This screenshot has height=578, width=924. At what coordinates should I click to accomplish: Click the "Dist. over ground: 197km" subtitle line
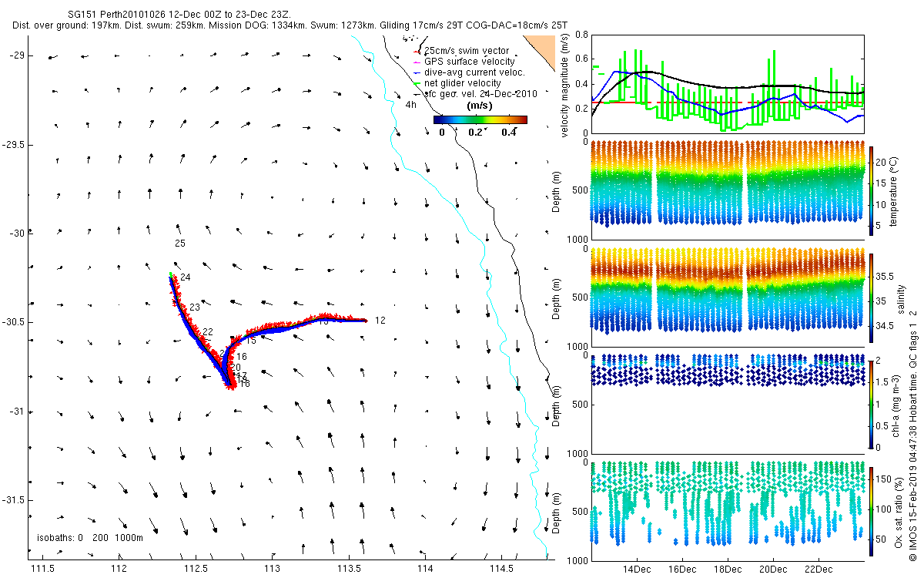coord(290,25)
